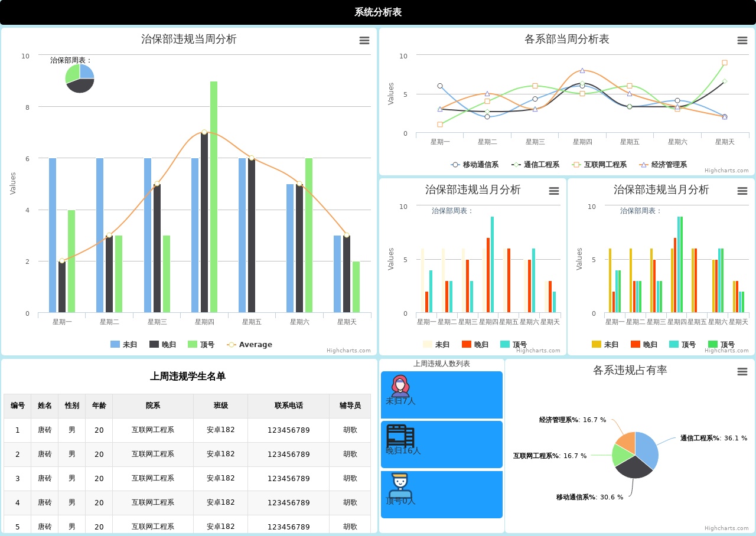Open Highcharts.com link under 各系违规占有率
The width and height of the screenshot is (756, 536).
point(726,528)
